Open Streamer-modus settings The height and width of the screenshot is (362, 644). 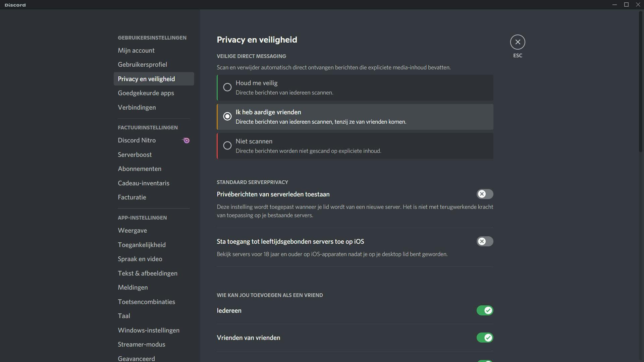click(142, 344)
